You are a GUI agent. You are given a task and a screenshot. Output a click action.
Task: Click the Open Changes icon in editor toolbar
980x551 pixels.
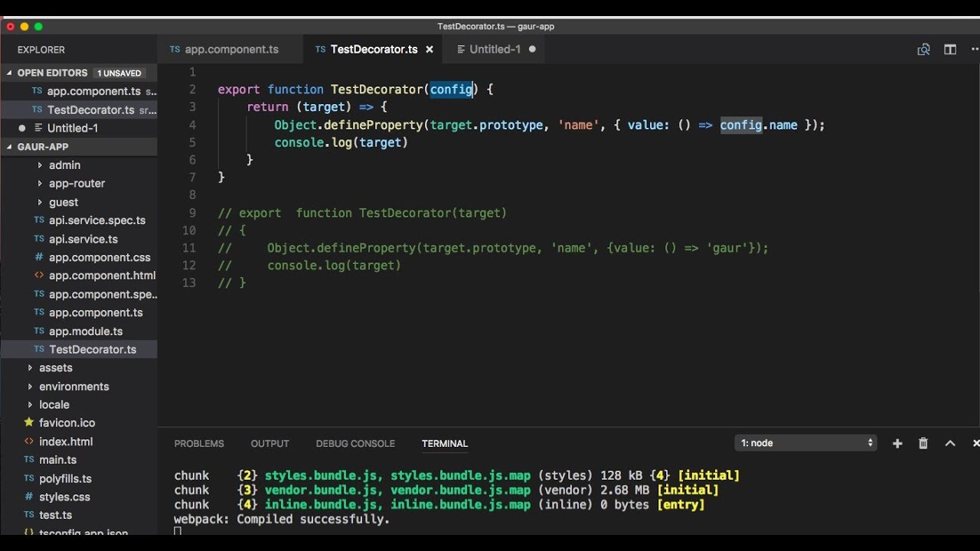(923, 50)
